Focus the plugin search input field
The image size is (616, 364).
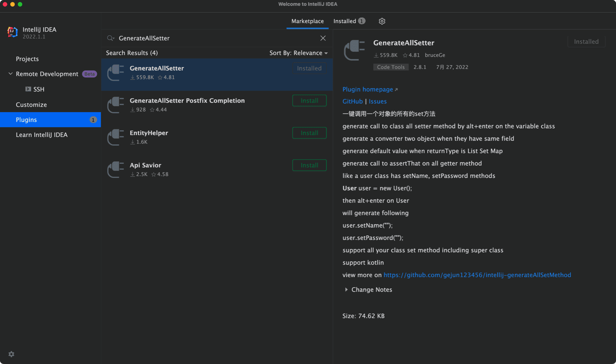(x=217, y=38)
